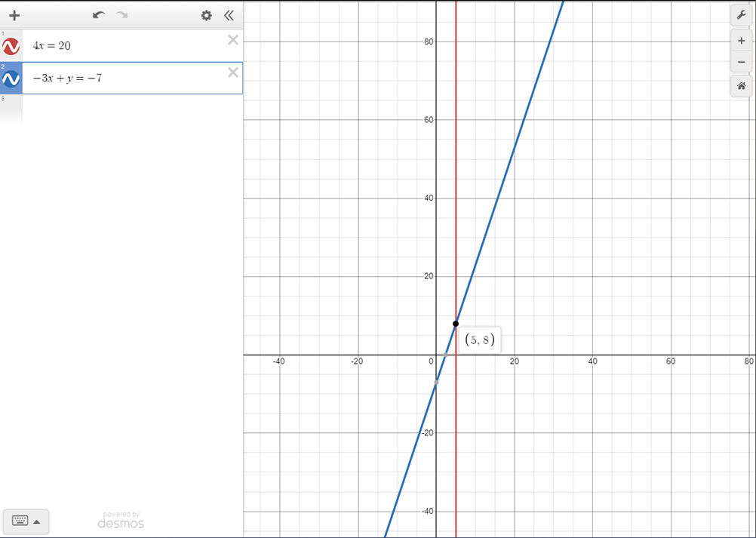This screenshot has width=756, height=538.
Task: Open expression list settings gear
Action: tap(207, 15)
